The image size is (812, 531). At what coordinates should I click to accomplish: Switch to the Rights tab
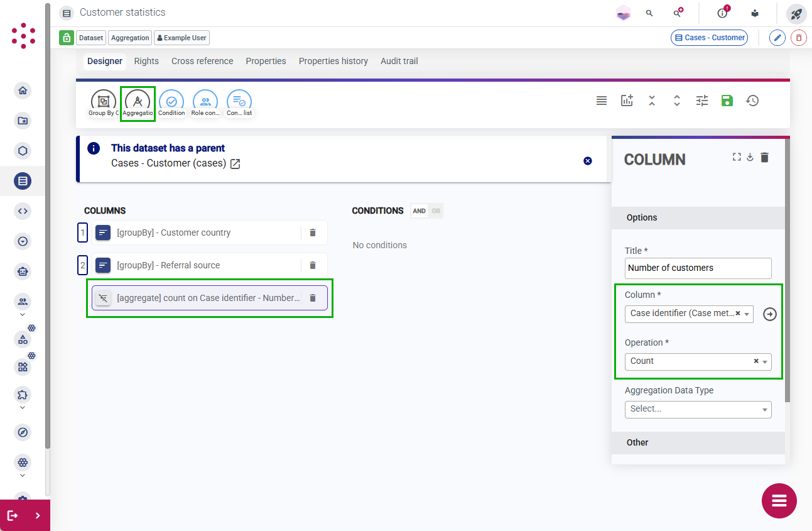(x=146, y=61)
